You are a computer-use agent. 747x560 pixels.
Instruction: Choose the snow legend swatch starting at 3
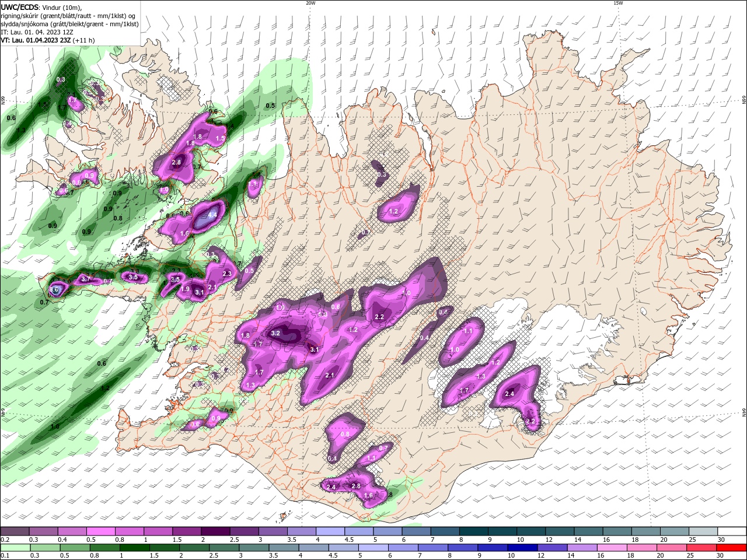[x=273, y=531]
